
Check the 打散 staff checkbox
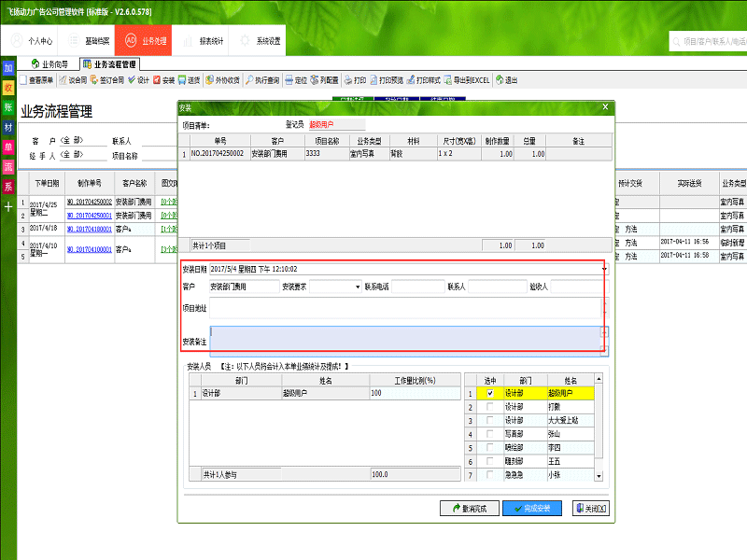[x=489, y=407]
